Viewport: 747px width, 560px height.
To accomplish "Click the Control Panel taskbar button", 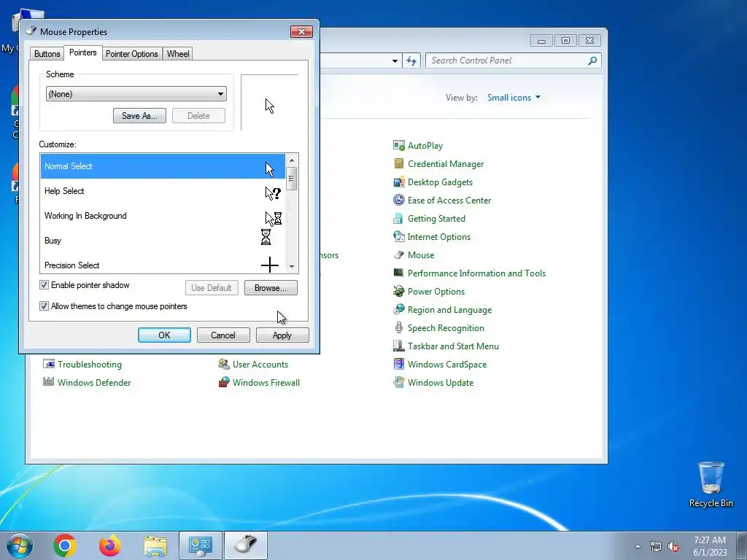I will coord(201,545).
